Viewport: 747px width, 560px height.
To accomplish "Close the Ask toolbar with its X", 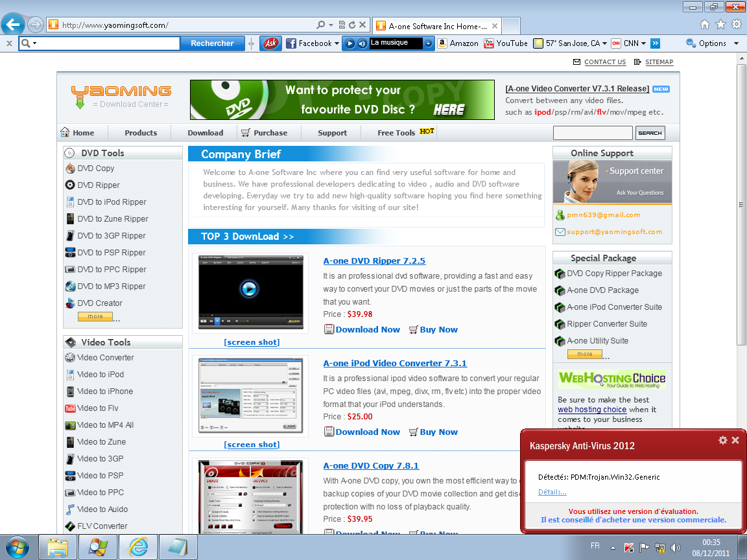I will [x=9, y=43].
